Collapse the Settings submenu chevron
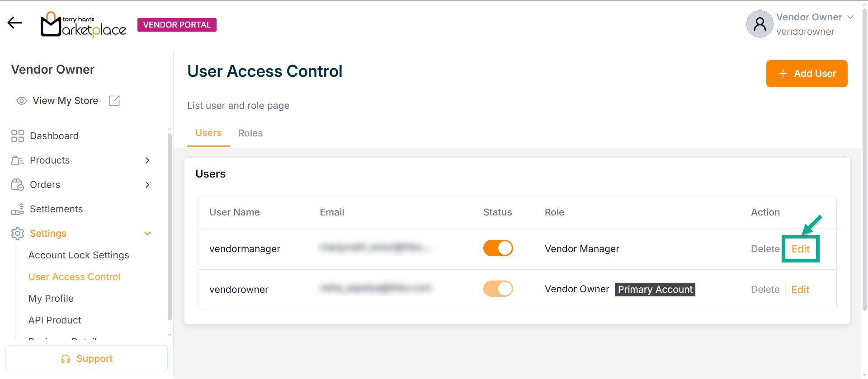 tap(147, 234)
